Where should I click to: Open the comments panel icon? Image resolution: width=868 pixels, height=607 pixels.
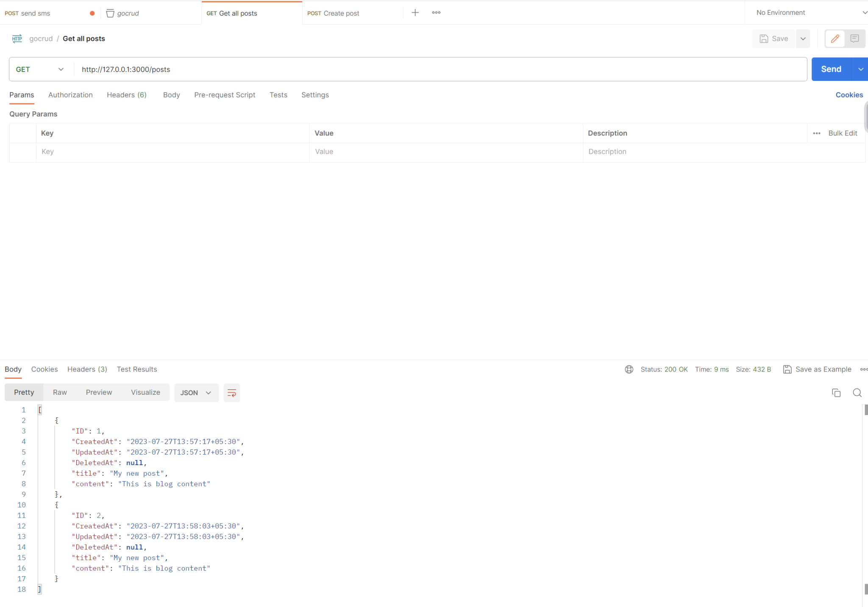pos(854,39)
